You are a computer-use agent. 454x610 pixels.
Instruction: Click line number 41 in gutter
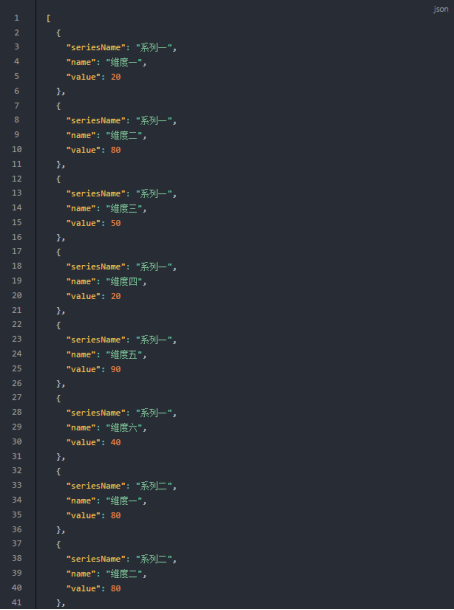coord(17,603)
